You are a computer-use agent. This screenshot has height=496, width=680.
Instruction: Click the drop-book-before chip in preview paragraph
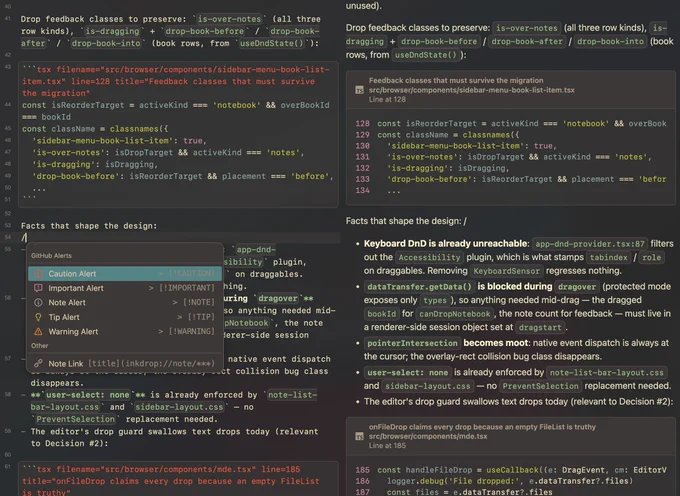point(438,41)
